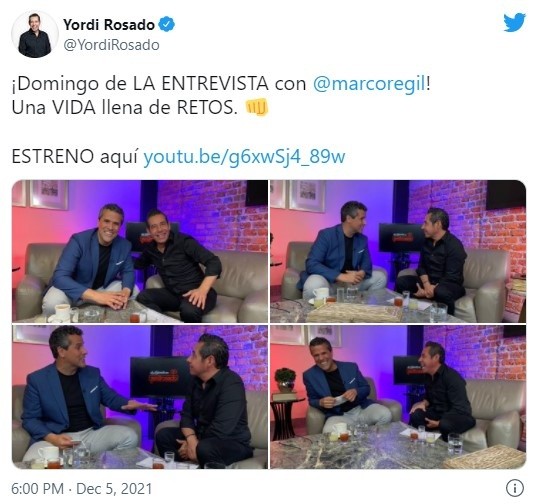Click the 'ESTRENO aquí' text

[x=75, y=157]
